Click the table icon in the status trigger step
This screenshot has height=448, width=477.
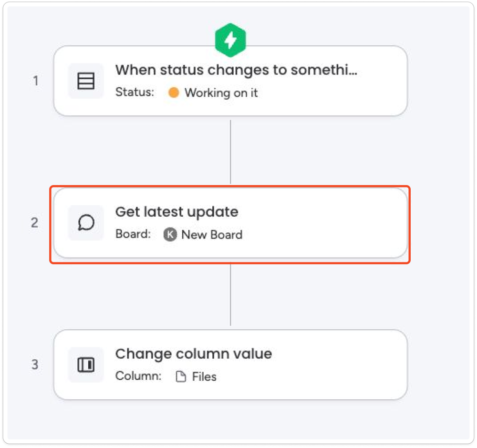(86, 81)
